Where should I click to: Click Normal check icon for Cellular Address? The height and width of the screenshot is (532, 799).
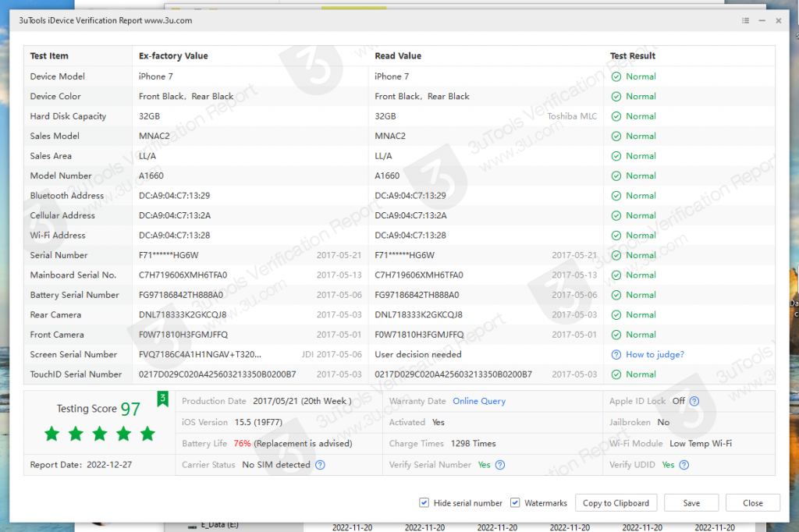coord(616,215)
